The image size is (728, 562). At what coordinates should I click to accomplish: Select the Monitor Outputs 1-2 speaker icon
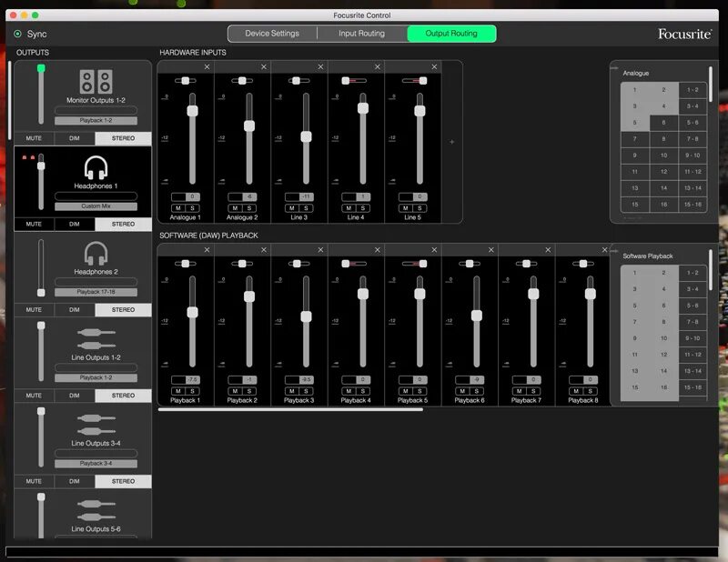click(x=96, y=82)
